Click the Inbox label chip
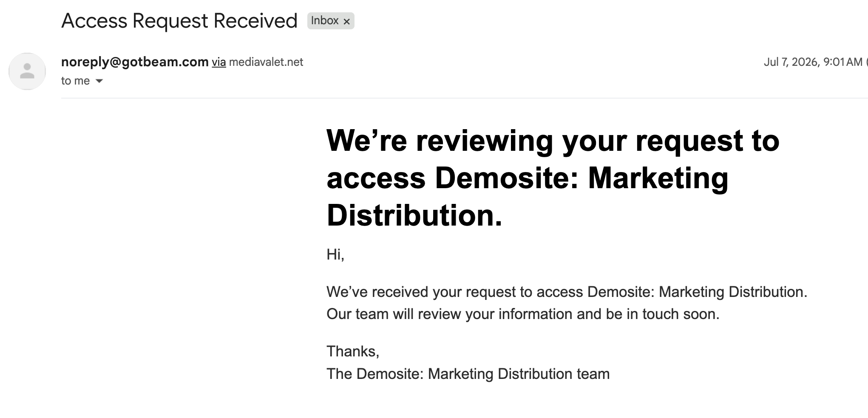The width and height of the screenshot is (868, 418). [331, 21]
